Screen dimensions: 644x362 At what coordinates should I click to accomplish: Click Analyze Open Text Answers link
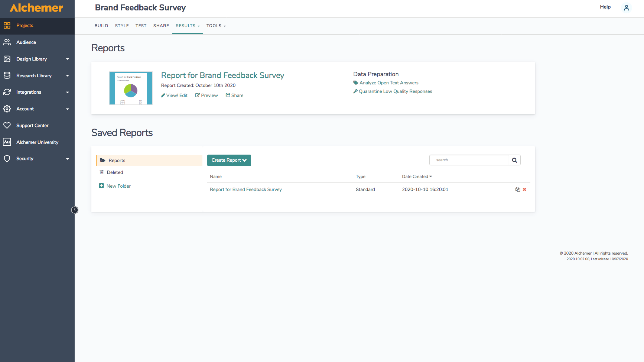(x=388, y=83)
